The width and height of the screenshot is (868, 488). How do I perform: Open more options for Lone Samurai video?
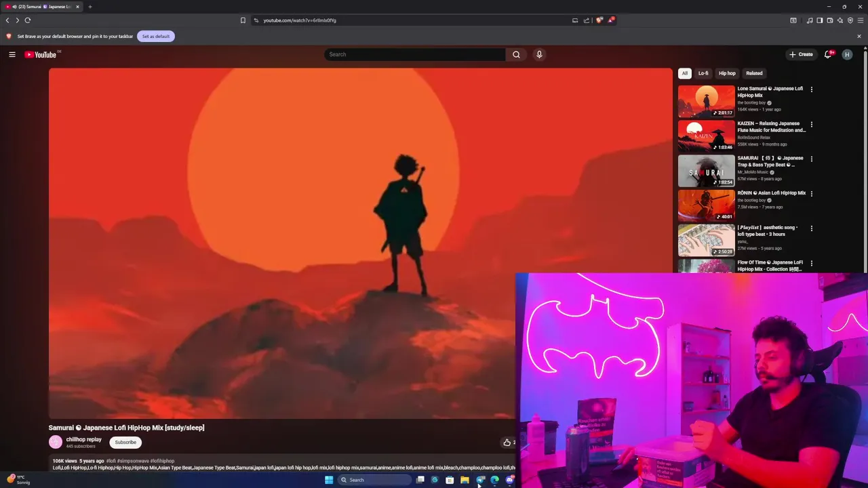click(811, 89)
